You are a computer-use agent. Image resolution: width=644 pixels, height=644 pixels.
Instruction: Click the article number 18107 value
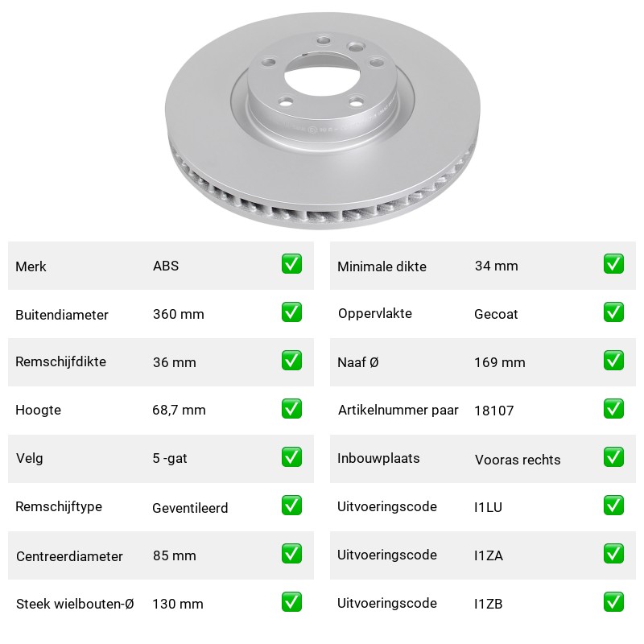(x=493, y=411)
